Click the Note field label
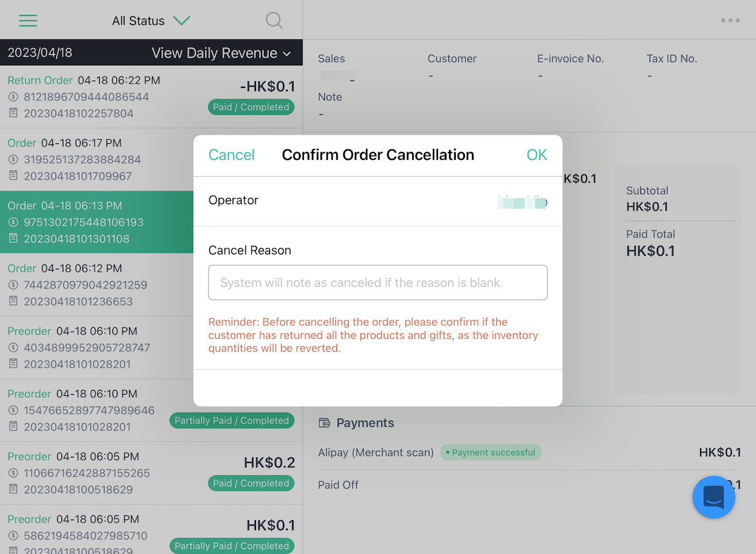Viewport: 756px width, 554px height. (x=330, y=97)
